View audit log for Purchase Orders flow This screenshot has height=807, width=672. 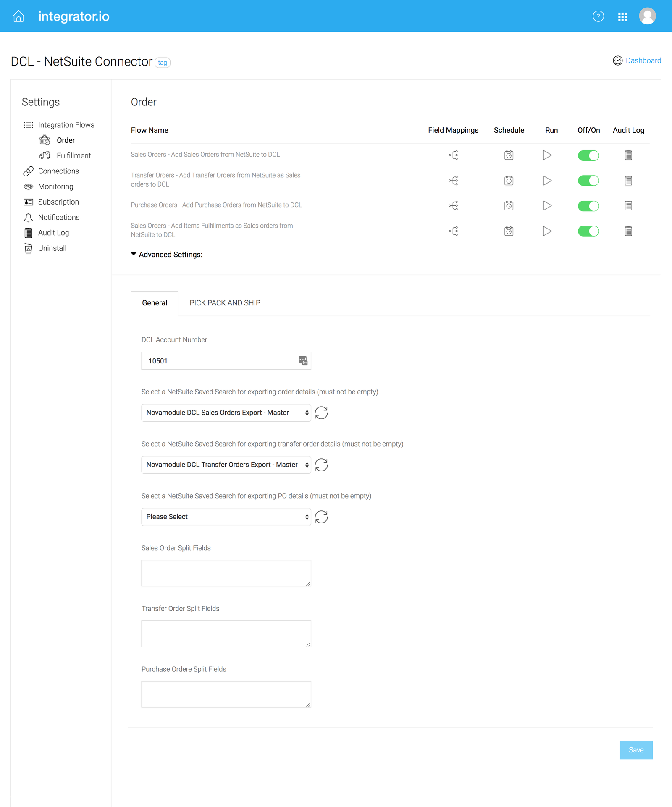coord(628,205)
